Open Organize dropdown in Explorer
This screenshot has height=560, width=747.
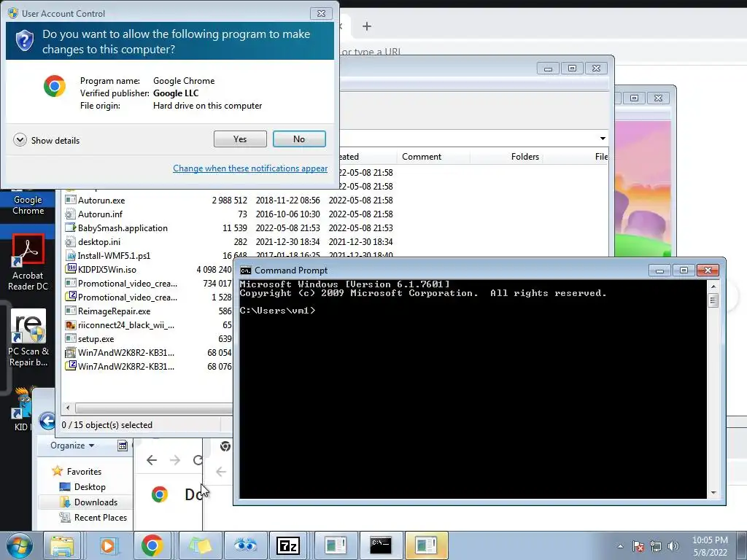click(72, 446)
